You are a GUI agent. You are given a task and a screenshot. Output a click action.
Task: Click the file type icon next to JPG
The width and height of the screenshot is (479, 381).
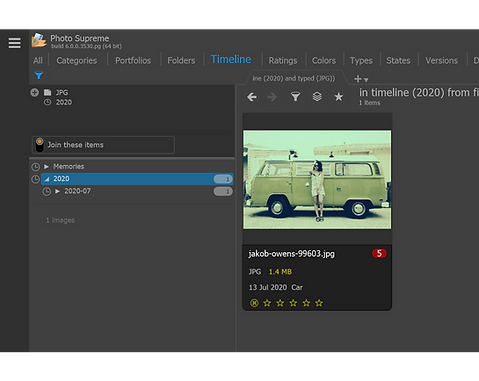point(48,92)
